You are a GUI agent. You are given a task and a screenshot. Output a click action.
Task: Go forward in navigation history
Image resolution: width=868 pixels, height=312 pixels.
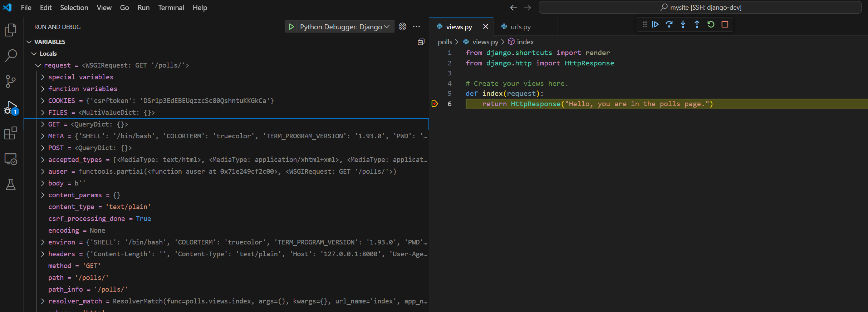tap(528, 8)
